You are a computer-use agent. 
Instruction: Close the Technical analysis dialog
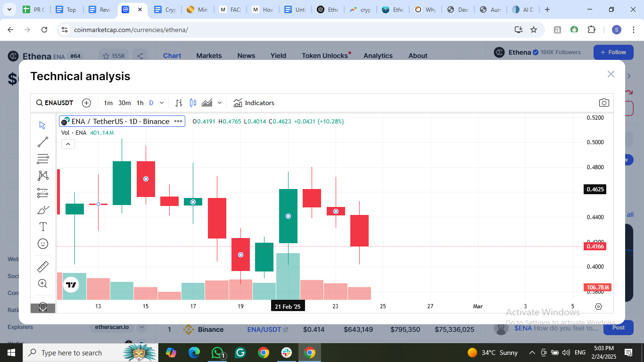coord(611,74)
